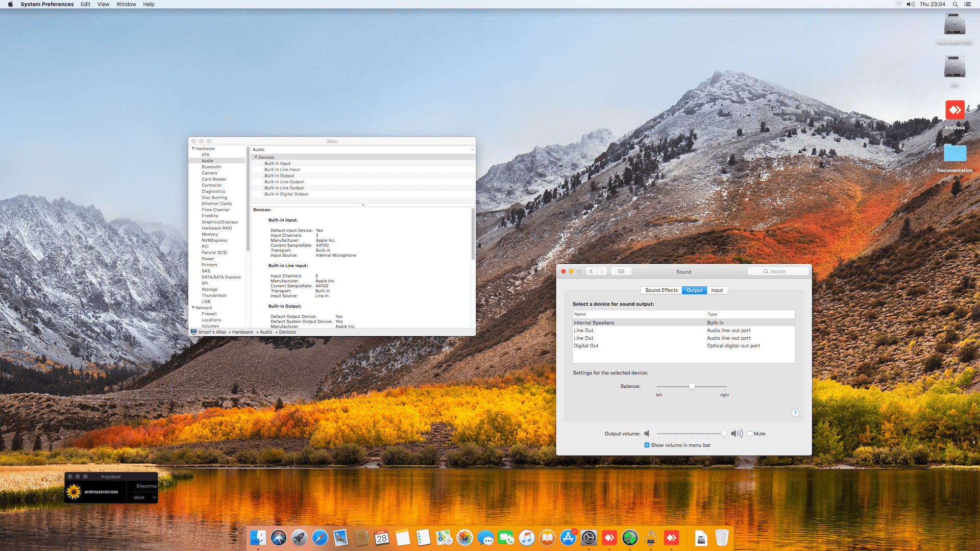The image size is (980, 551).
Task: Open Safari from the Dock
Action: [x=320, y=538]
